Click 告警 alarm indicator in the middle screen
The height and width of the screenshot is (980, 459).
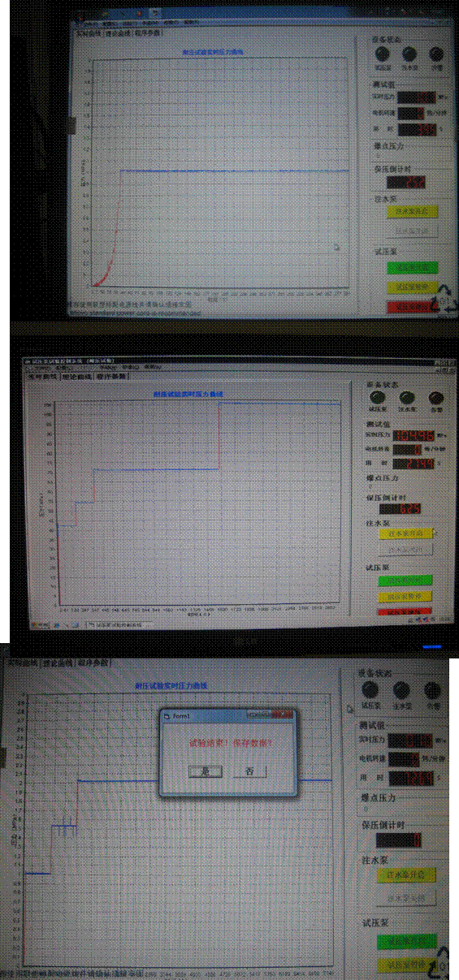pos(437,397)
